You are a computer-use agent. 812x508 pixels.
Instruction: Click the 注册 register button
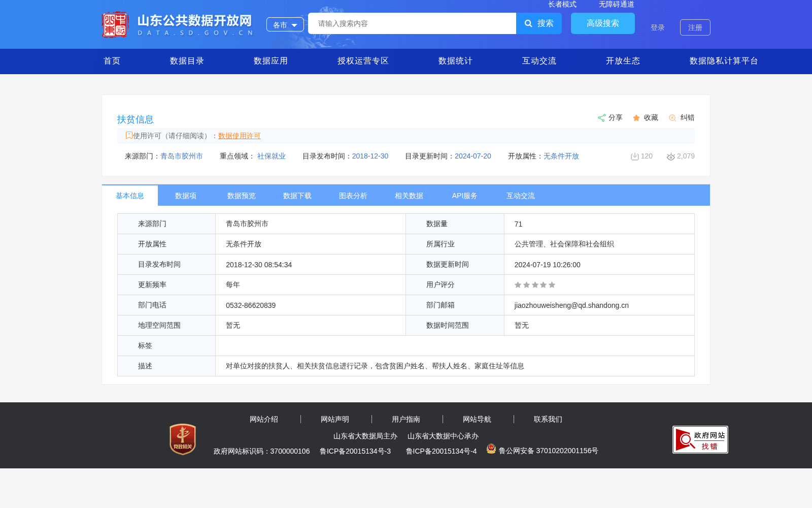695,27
